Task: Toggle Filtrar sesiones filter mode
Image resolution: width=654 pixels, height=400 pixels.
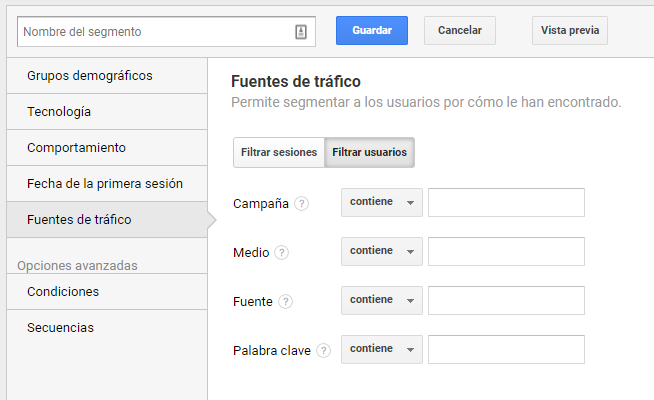Action: click(x=279, y=152)
